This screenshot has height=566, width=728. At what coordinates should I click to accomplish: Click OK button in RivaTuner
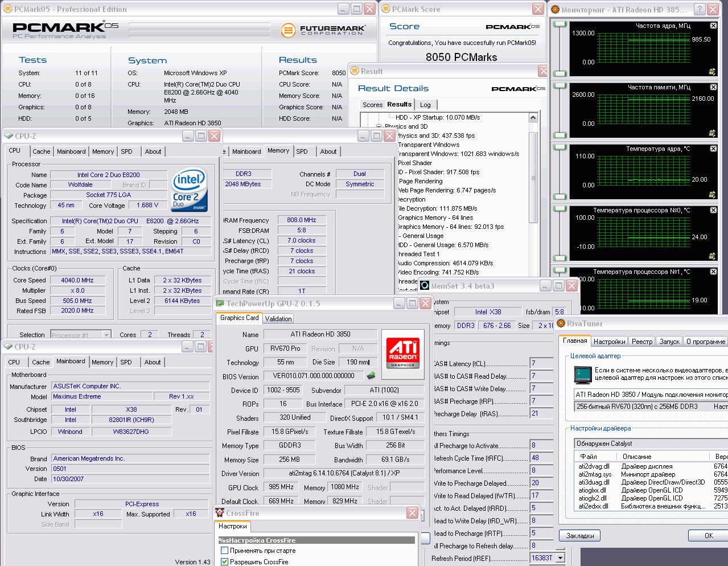(709, 535)
